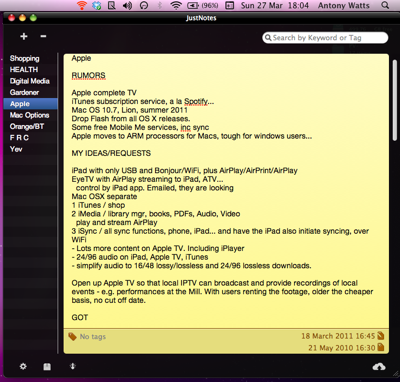Open the Mac Options note

31,115
